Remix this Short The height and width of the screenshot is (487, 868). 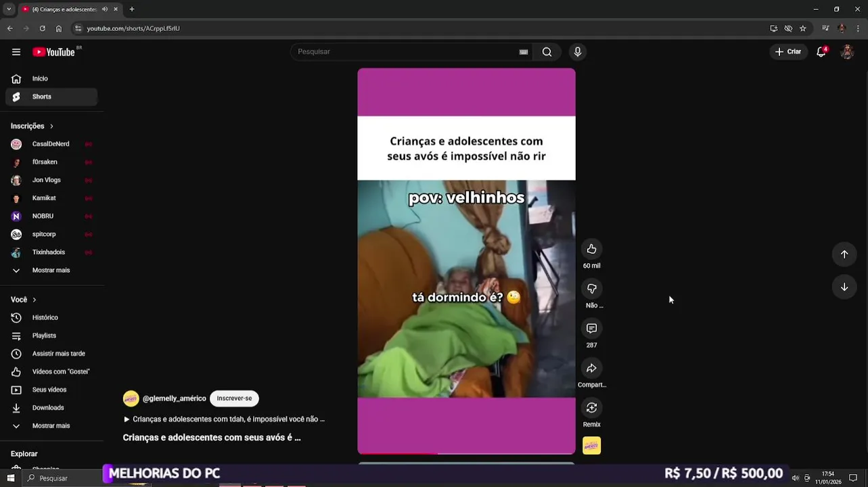point(591,408)
